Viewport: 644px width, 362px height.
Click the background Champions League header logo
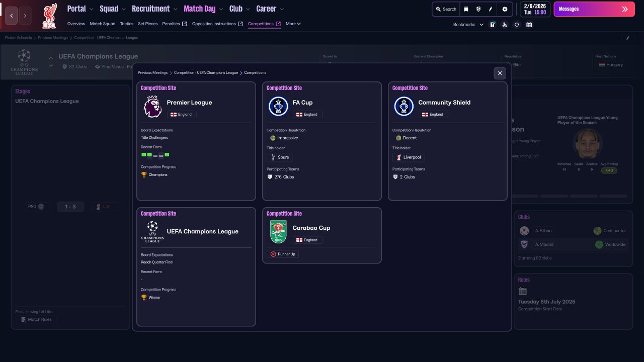tap(24, 62)
